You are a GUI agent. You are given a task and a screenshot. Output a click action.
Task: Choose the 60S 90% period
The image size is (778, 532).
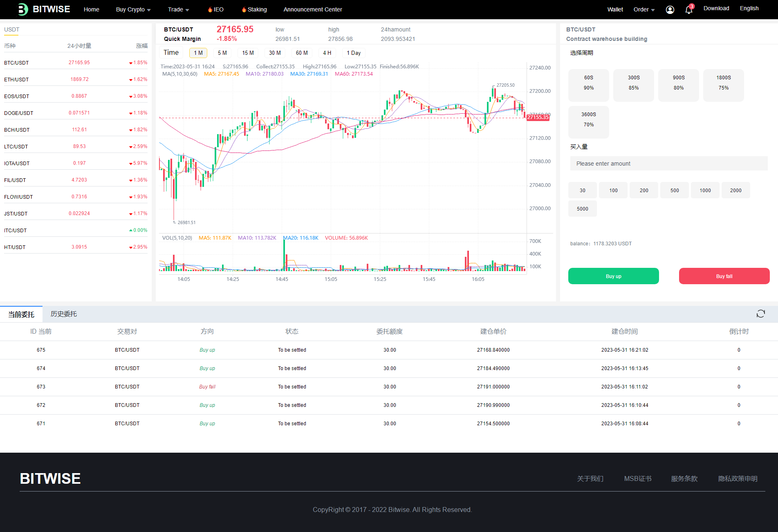[x=589, y=85]
